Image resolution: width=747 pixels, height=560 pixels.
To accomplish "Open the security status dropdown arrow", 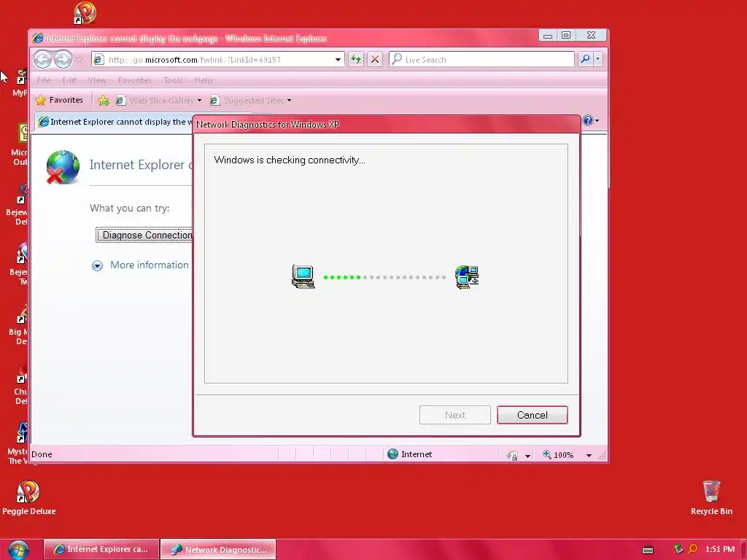I will click(x=527, y=456).
